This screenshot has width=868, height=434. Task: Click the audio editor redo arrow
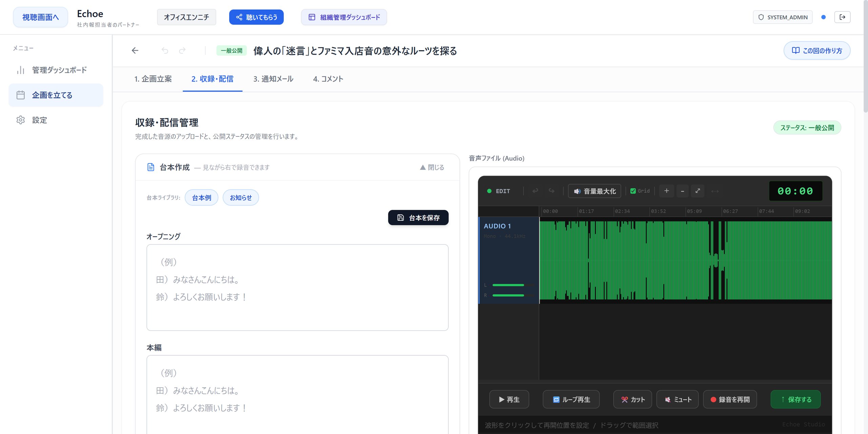point(552,191)
